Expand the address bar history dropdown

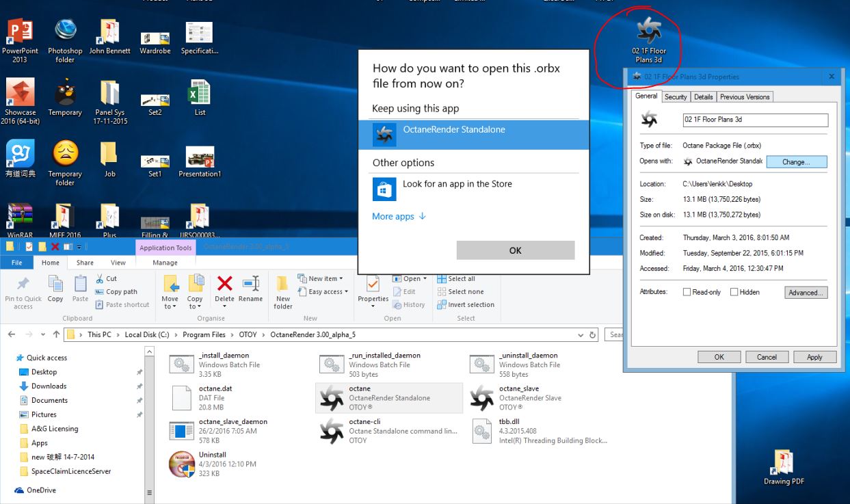pyautogui.click(x=581, y=334)
